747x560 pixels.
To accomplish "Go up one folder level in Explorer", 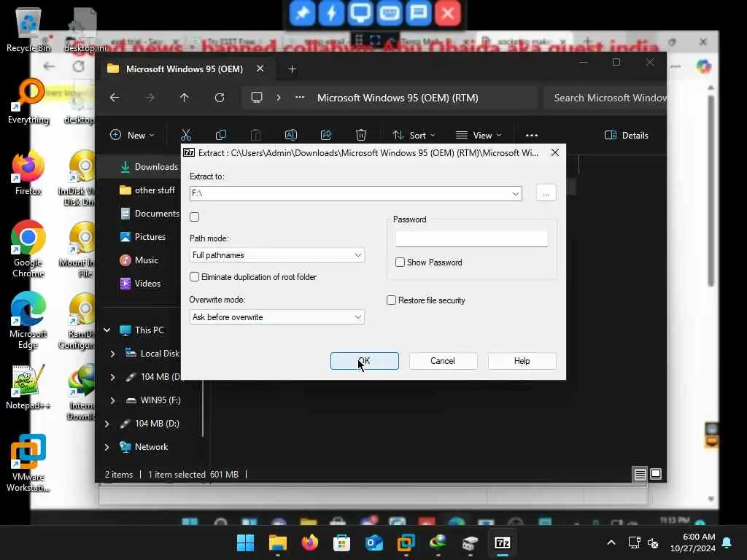I will (185, 98).
